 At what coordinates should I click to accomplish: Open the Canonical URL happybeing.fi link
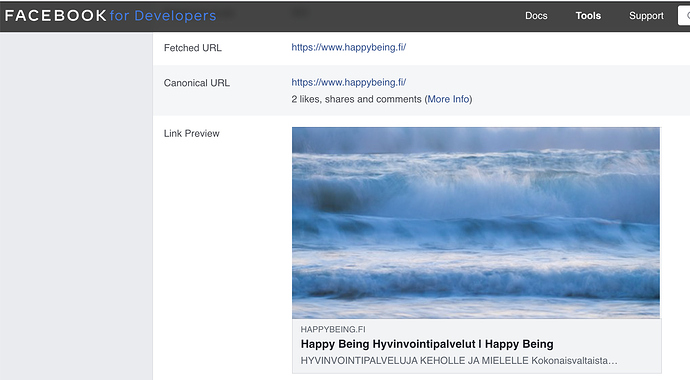click(349, 83)
